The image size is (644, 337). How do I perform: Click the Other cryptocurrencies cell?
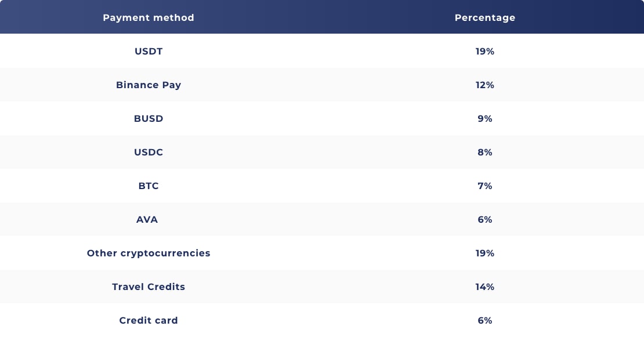(149, 253)
